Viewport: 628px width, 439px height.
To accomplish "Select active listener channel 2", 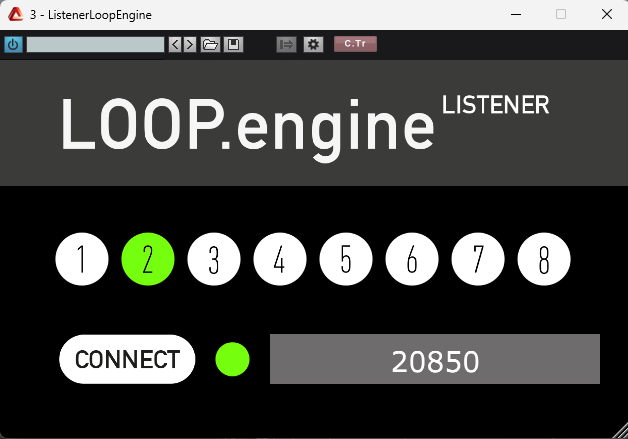I will (148, 259).
